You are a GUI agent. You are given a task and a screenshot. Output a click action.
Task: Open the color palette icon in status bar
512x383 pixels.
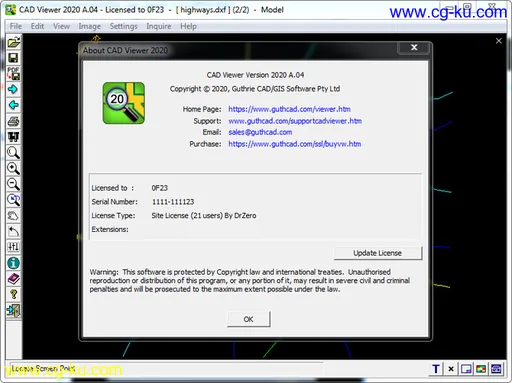pos(481,369)
